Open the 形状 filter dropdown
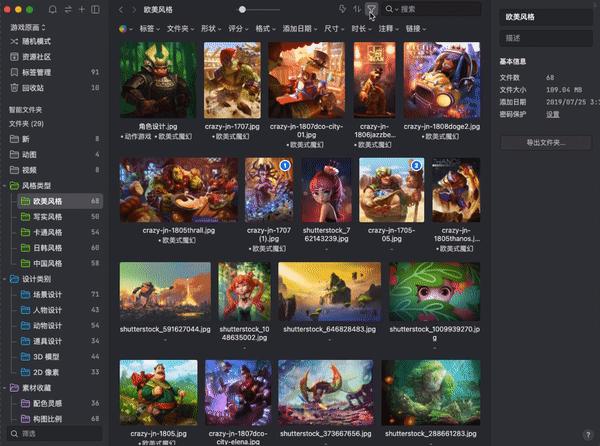The image size is (600, 446). pyautogui.click(x=211, y=29)
